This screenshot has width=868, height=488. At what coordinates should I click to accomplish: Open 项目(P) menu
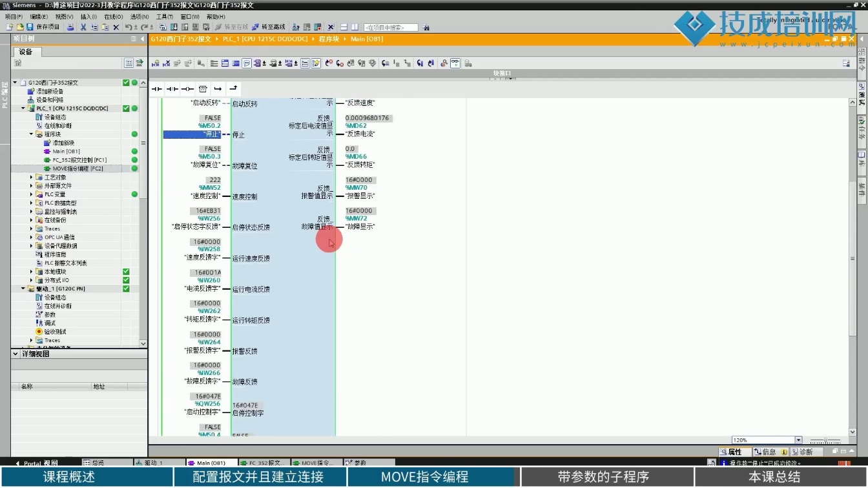pyautogui.click(x=14, y=16)
